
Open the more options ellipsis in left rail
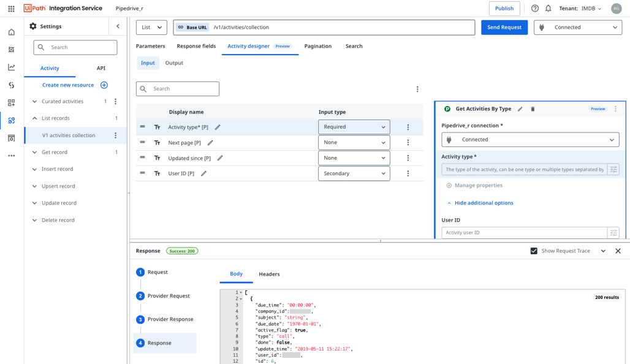click(x=11, y=156)
